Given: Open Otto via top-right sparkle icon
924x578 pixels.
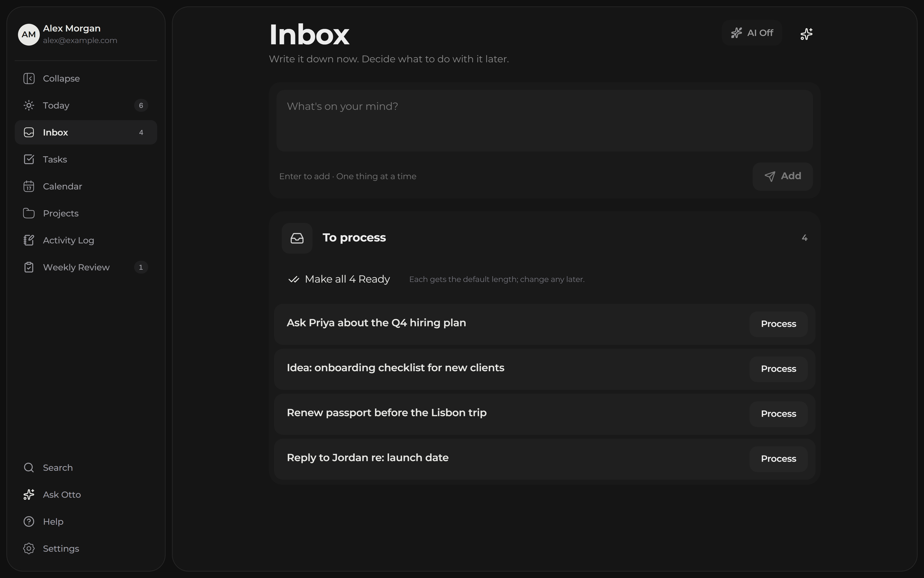Looking at the screenshot, I should click(x=806, y=34).
